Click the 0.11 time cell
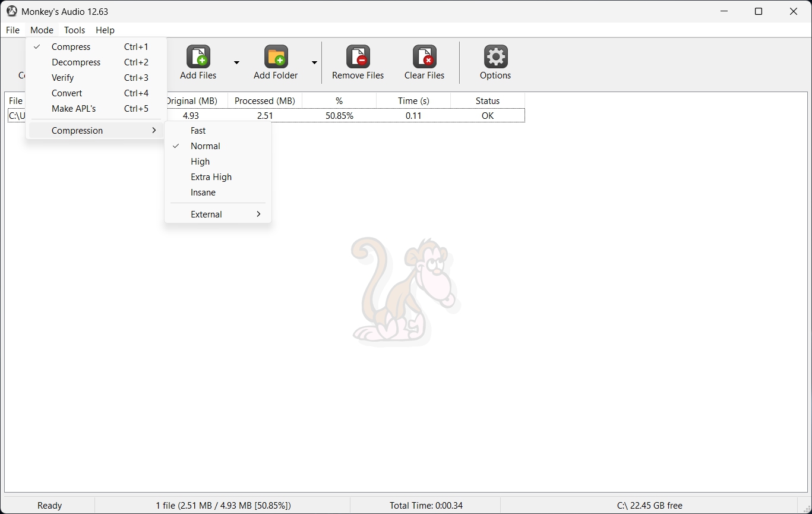The image size is (812, 514). point(413,116)
